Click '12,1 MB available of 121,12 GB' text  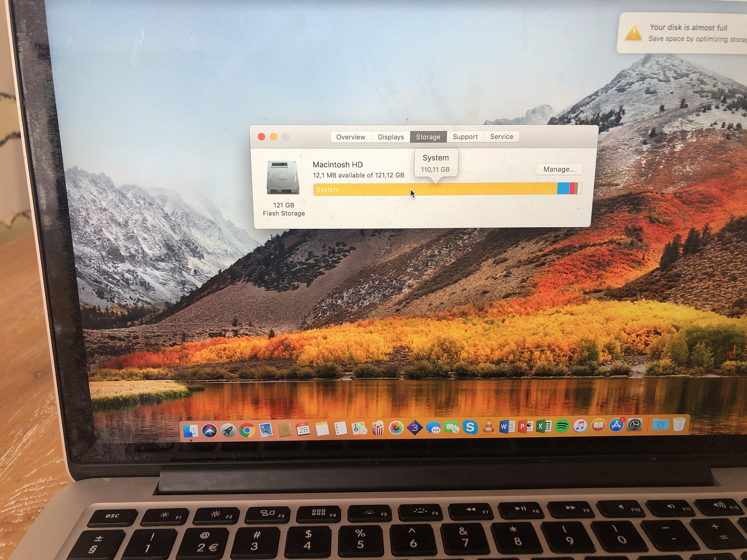tap(358, 175)
